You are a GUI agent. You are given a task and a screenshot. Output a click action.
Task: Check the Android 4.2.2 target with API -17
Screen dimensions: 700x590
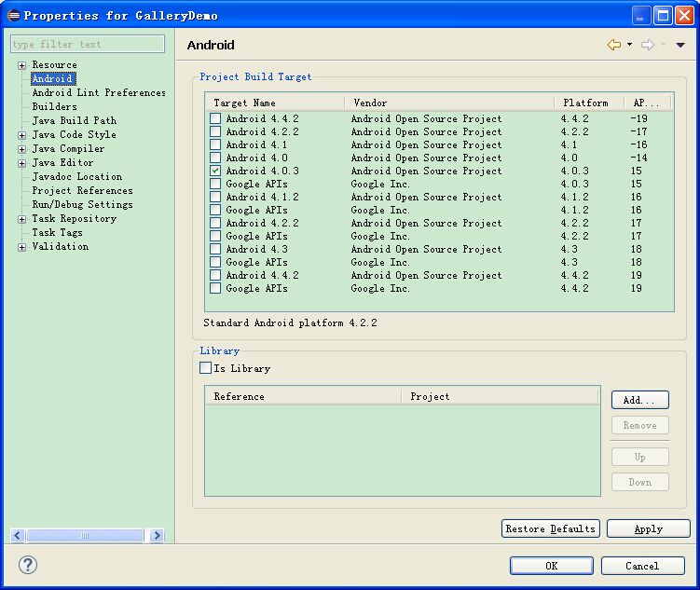(x=215, y=131)
